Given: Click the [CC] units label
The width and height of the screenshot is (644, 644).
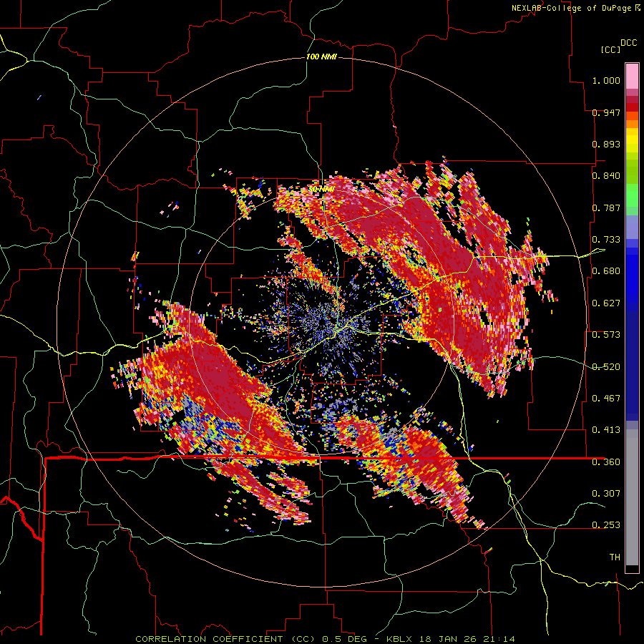Looking at the screenshot, I should coord(610,49).
